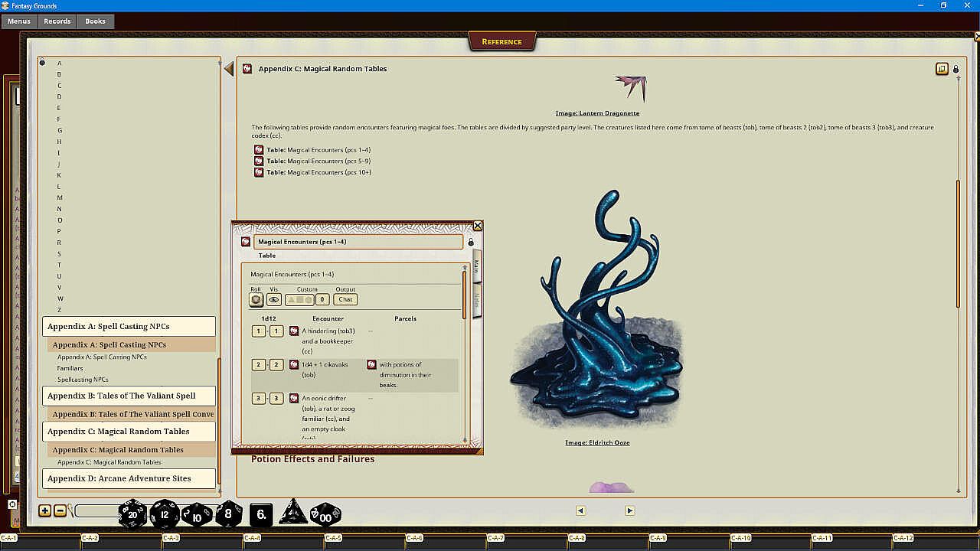Toggle the table window lock
This screenshot has width=980, height=551.
pyautogui.click(x=471, y=243)
